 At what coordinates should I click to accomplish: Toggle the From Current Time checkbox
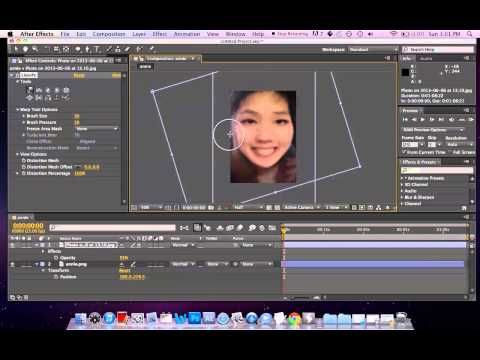click(404, 152)
